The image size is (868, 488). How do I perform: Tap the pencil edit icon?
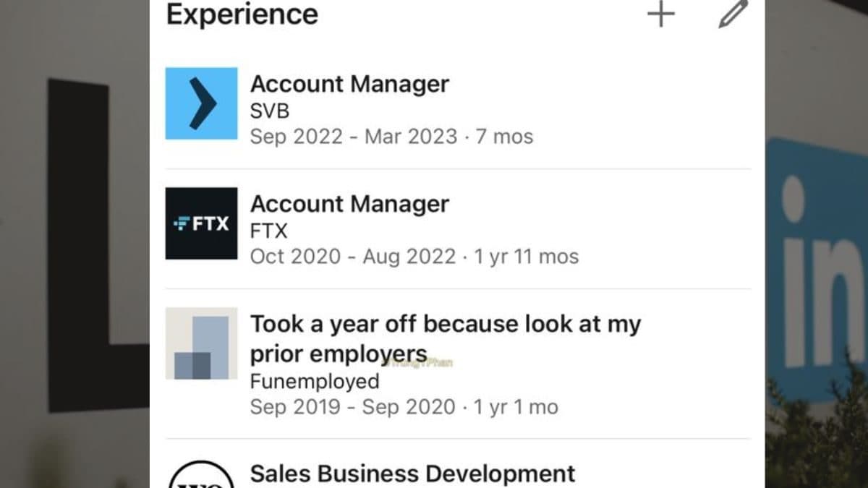coord(733,14)
